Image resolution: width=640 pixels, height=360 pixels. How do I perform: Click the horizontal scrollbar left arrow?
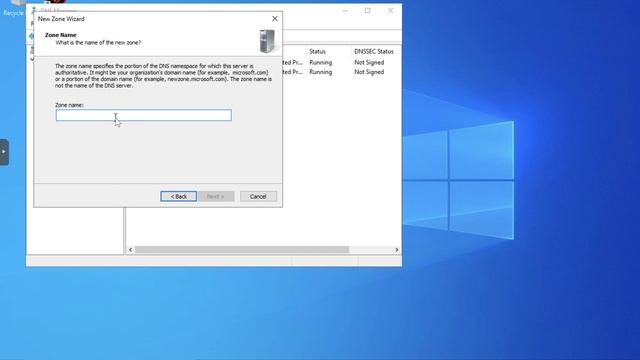pyautogui.click(x=131, y=249)
